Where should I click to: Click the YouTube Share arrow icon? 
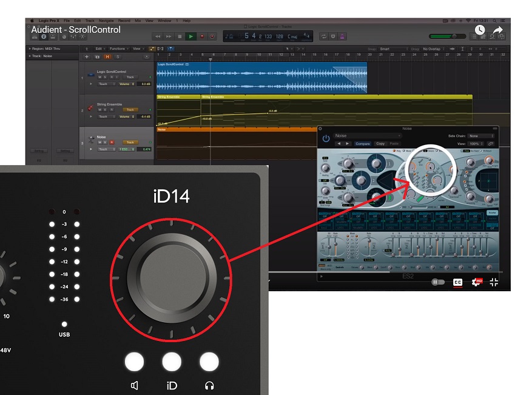tap(498, 30)
